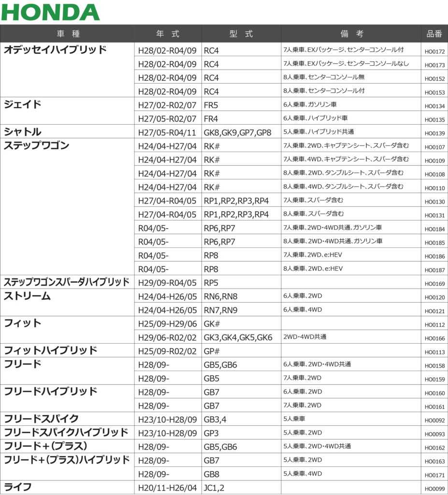Click the 型式 column header
This screenshot has height=495, width=448.
click(x=241, y=34)
